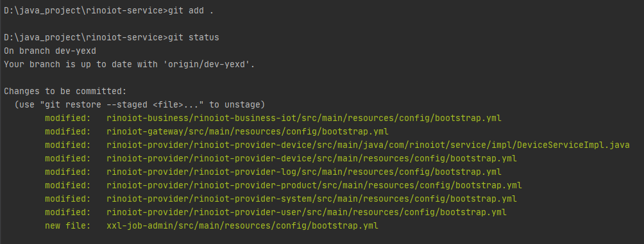
Task: Open rinoiot-provider-log bootstrap.yml path
Action: click(304, 172)
